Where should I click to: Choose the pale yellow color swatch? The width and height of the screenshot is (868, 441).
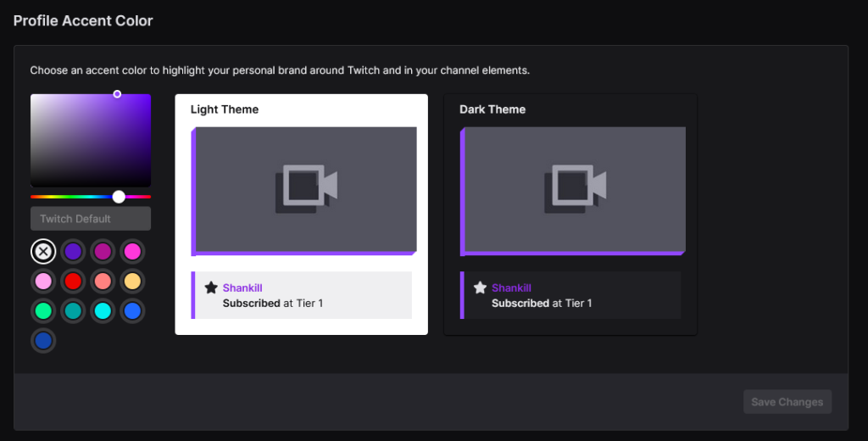pos(132,281)
